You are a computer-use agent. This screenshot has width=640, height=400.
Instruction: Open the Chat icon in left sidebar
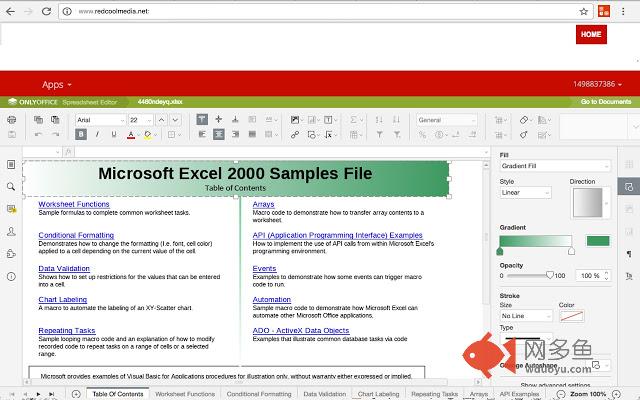tap(11, 231)
